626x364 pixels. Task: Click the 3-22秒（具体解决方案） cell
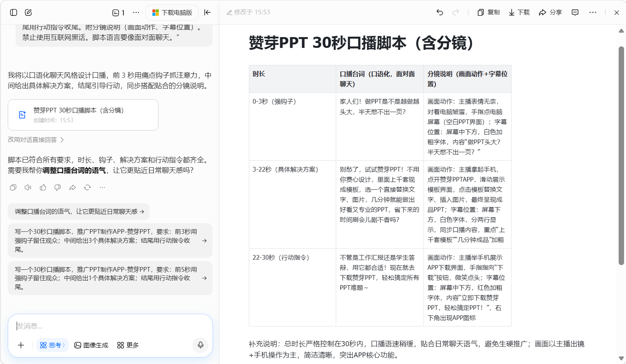293,204
